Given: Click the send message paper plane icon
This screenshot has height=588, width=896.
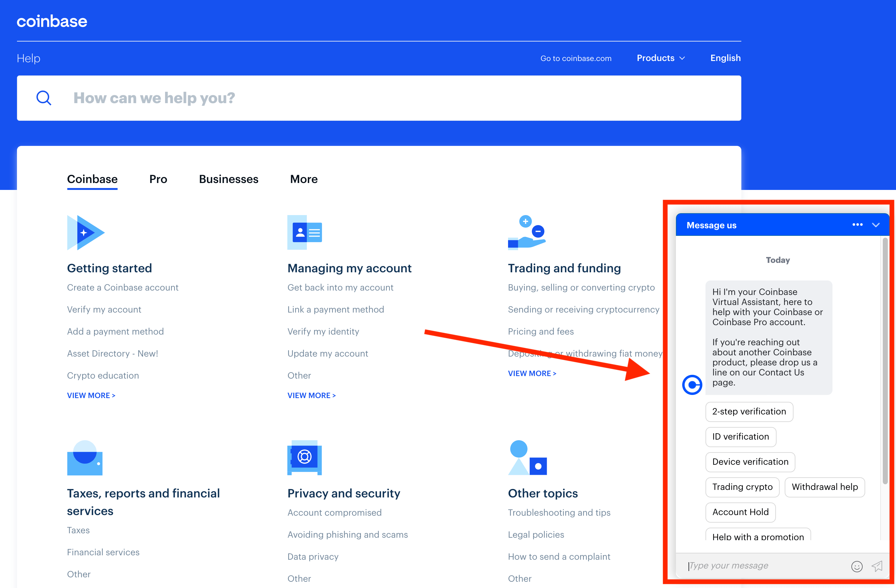Looking at the screenshot, I should coord(877,566).
